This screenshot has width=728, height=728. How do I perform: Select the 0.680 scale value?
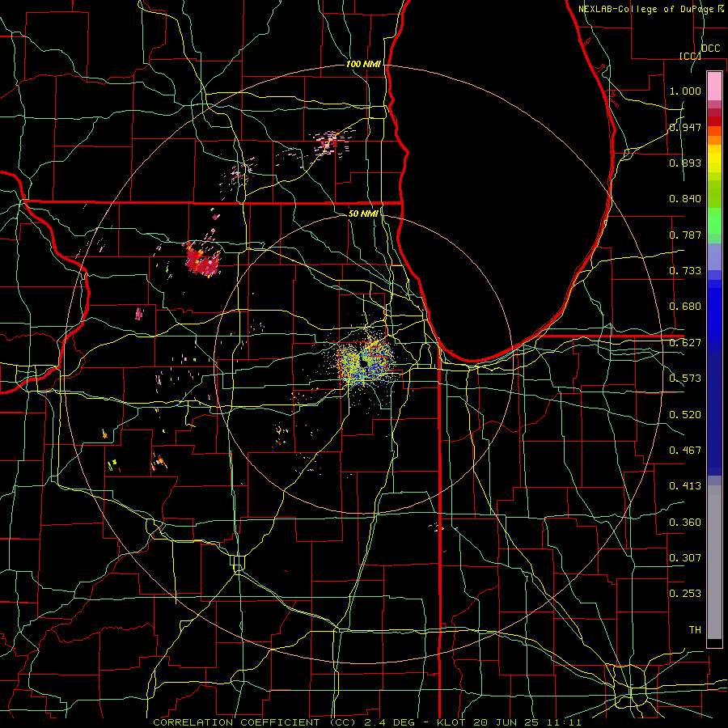point(685,307)
